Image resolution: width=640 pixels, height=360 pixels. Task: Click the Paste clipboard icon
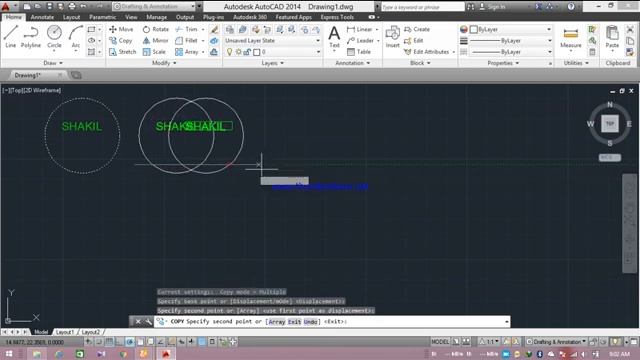[612, 36]
